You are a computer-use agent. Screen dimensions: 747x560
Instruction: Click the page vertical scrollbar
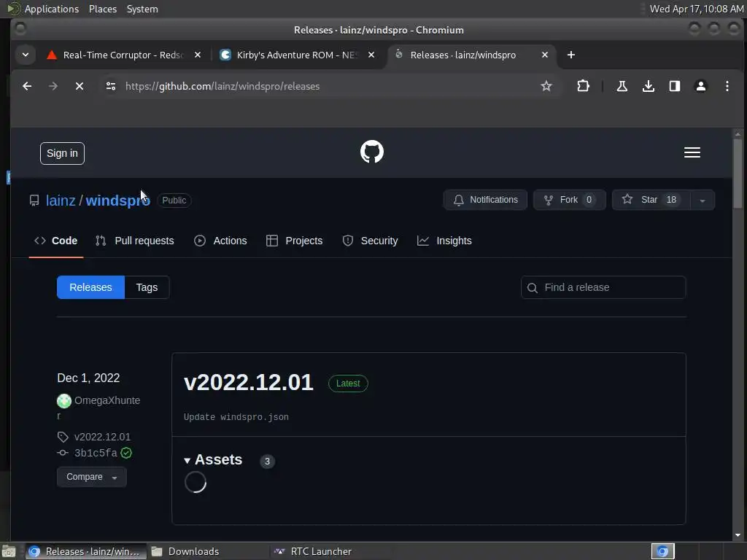[x=738, y=174]
